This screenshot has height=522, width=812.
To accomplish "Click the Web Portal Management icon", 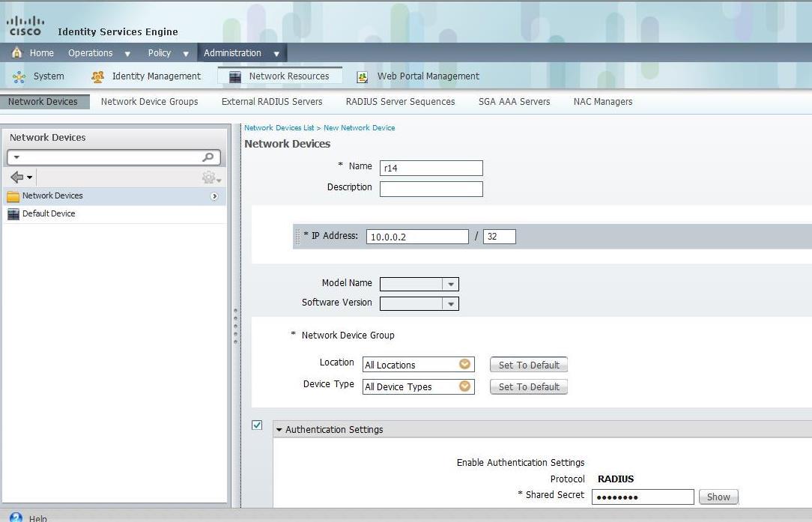I will click(363, 76).
